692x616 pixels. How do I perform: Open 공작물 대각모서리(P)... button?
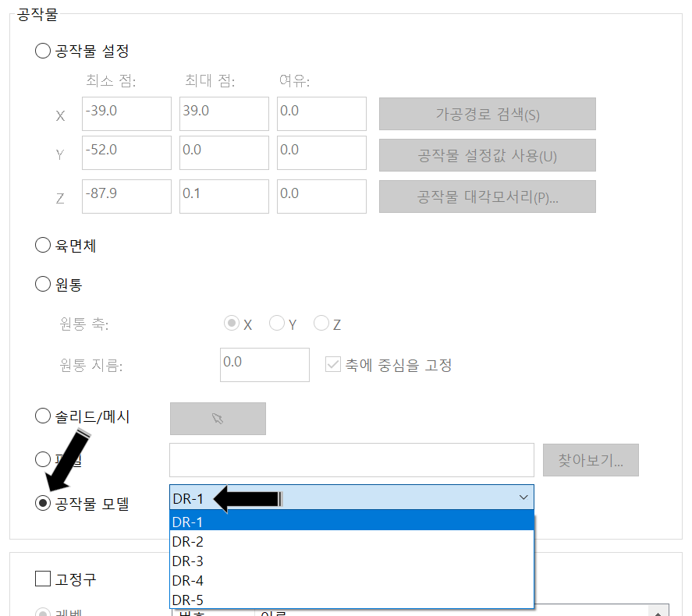pyautogui.click(x=488, y=196)
